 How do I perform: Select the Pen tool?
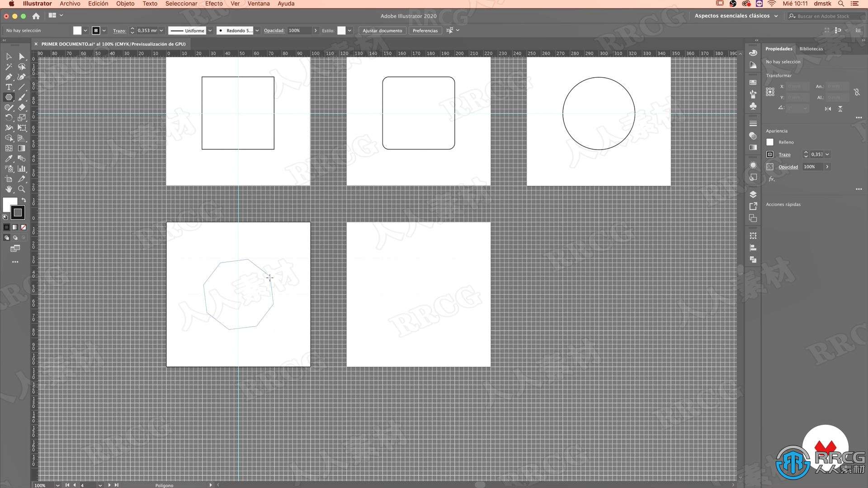click(x=9, y=77)
